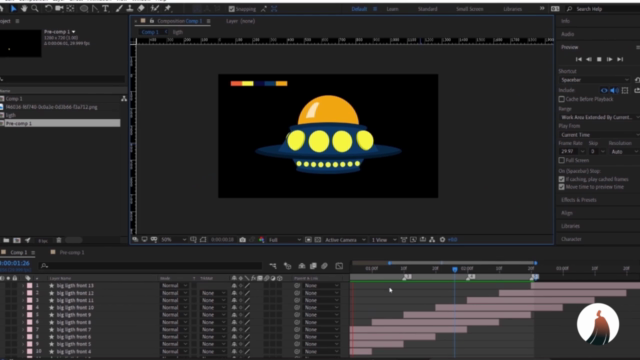Select the Rotation tool
Screen dimensions: 640x360
[x=48, y=9]
